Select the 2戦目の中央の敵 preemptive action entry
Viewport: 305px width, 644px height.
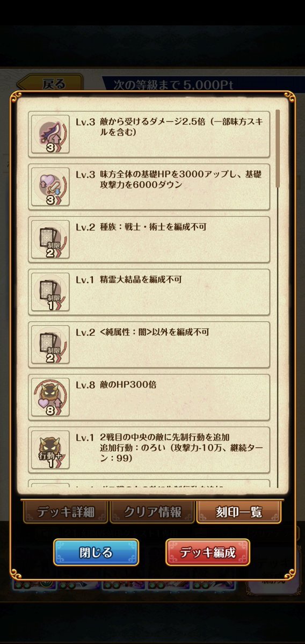[x=149, y=450]
